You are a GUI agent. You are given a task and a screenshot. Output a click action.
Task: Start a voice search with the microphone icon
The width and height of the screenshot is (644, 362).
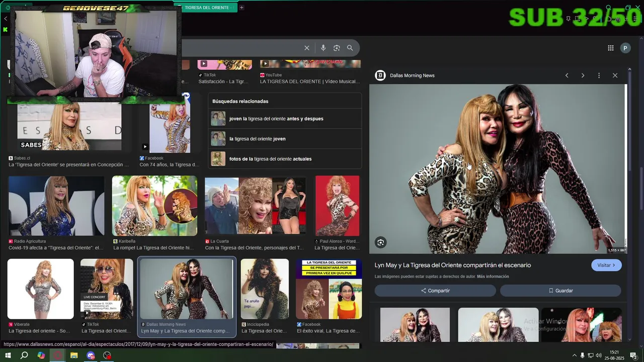pos(323,48)
